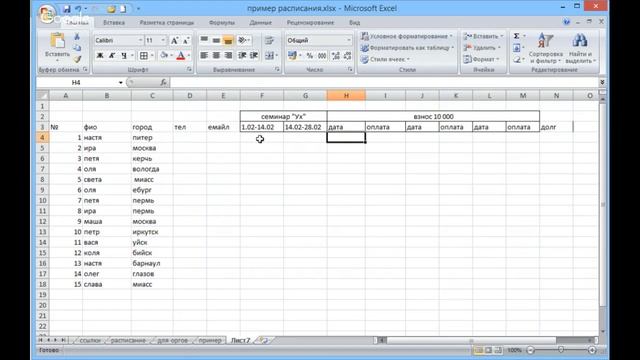Apply fill color bucket
Image resolution: width=640 pixels, height=360 pixels.
[164, 56]
